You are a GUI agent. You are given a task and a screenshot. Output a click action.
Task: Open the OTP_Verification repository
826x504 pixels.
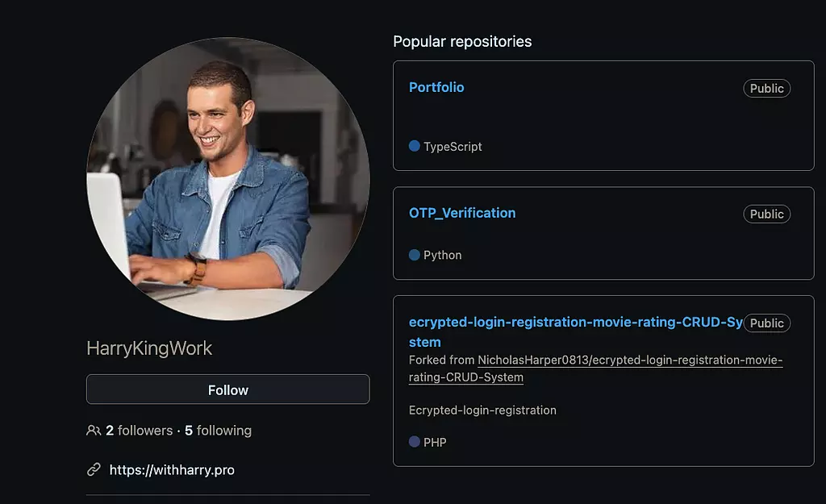pos(462,213)
